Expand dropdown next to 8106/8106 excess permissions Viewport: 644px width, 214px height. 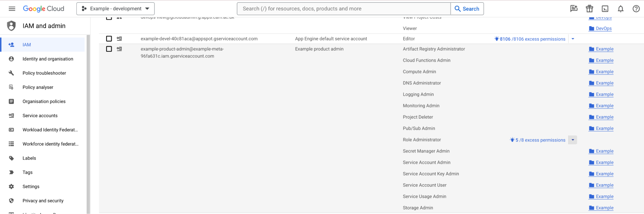pyautogui.click(x=573, y=39)
